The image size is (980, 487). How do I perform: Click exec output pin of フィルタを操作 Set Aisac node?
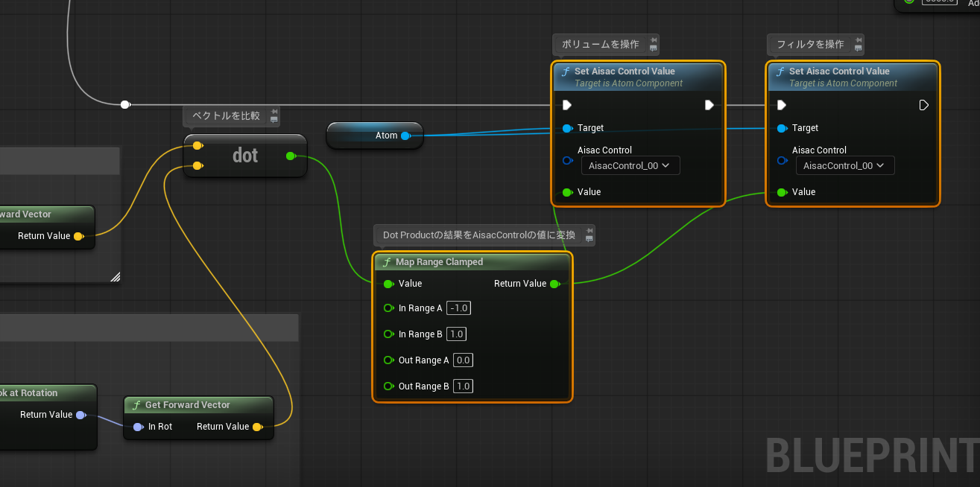(x=924, y=105)
